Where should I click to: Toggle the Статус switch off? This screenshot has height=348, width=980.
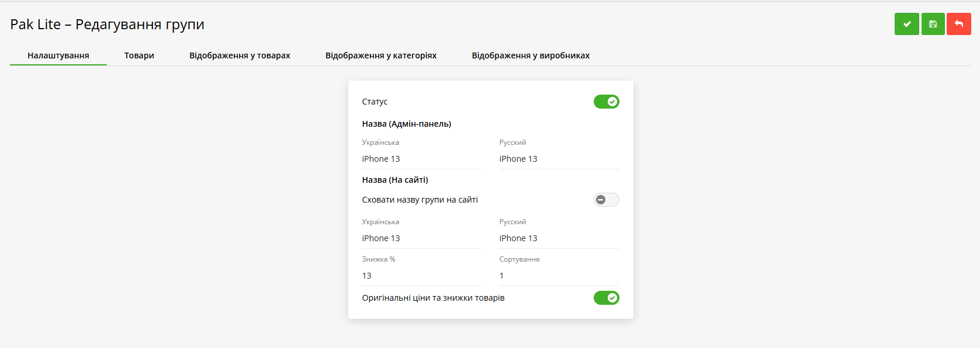(x=606, y=101)
